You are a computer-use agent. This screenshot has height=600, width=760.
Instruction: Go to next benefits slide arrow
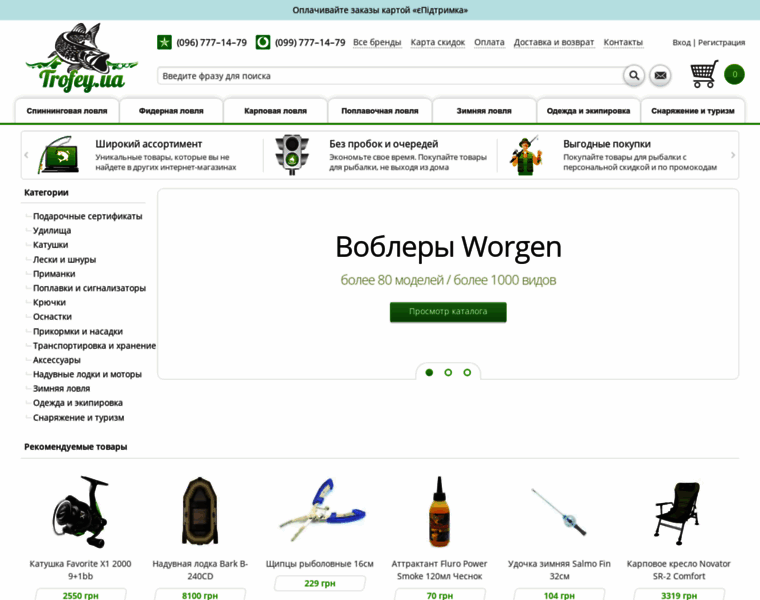pos(733,155)
